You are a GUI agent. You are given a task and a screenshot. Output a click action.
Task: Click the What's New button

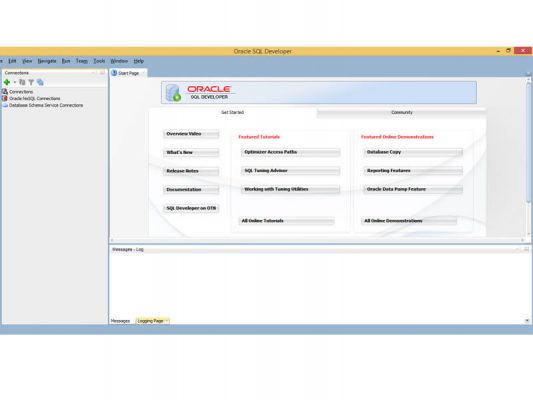[x=191, y=153]
